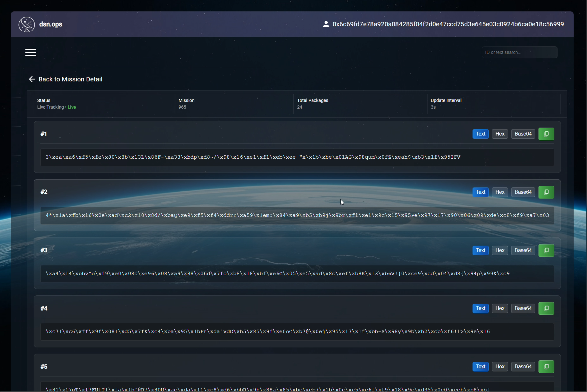View package #4 in Base64 mode

pos(523,309)
